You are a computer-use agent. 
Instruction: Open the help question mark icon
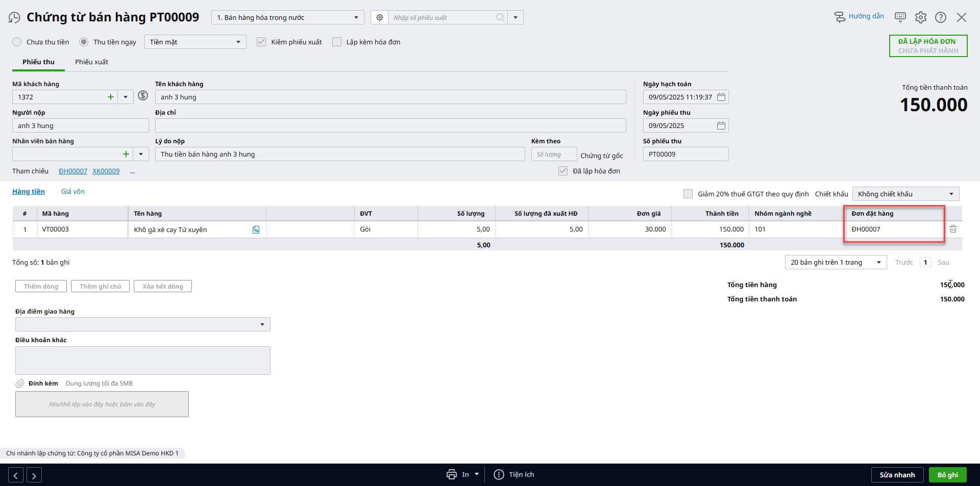[940, 17]
